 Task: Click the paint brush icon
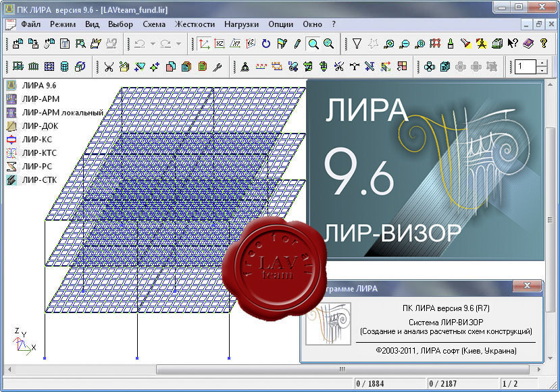(x=451, y=44)
